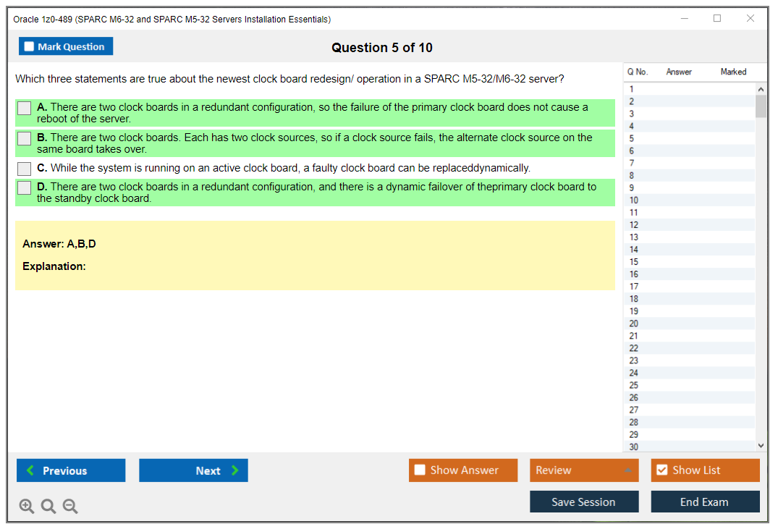Jump to question 21 in list
Image resolution: width=778 pixels, height=532 pixels.
[x=634, y=336]
